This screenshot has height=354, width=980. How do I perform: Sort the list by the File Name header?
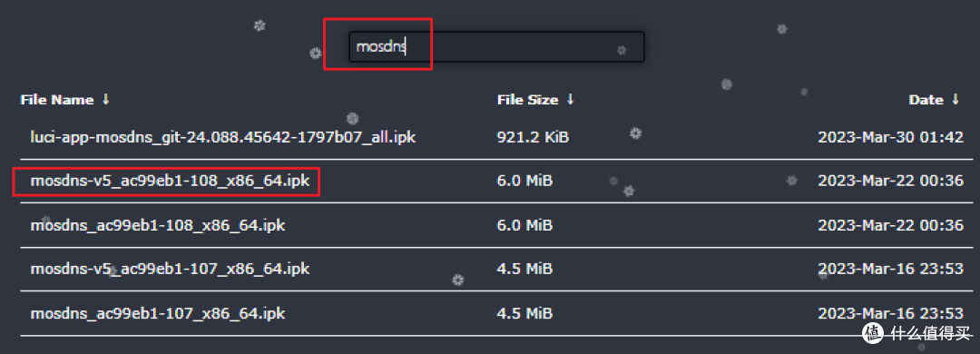57,100
